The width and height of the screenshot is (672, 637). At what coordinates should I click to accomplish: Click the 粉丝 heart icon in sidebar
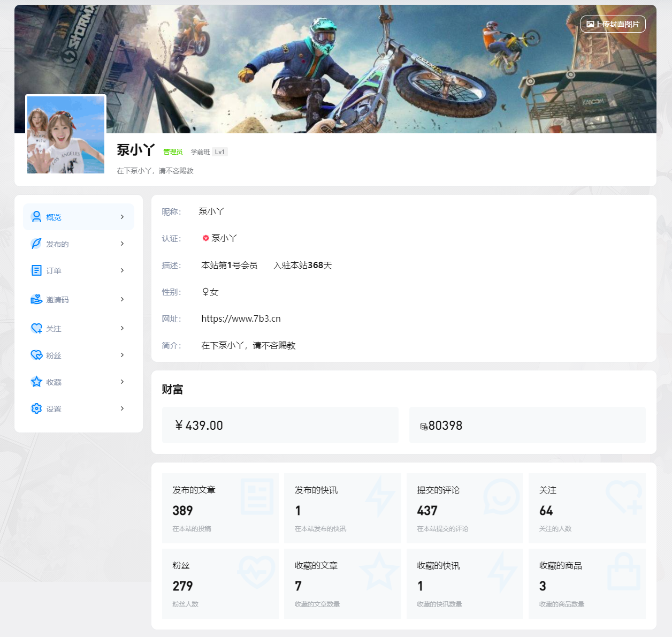click(36, 355)
